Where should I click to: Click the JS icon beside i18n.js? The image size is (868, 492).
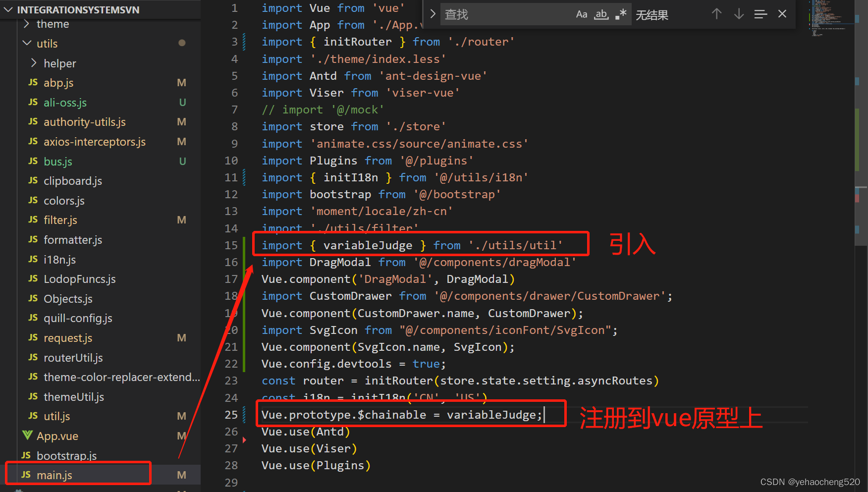click(33, 259)
